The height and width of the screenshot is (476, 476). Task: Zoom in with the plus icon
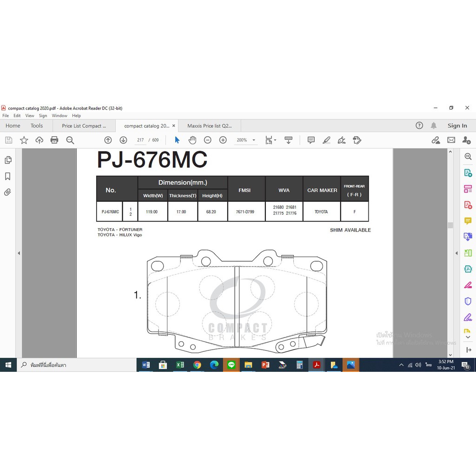click(x=223, y=140)
